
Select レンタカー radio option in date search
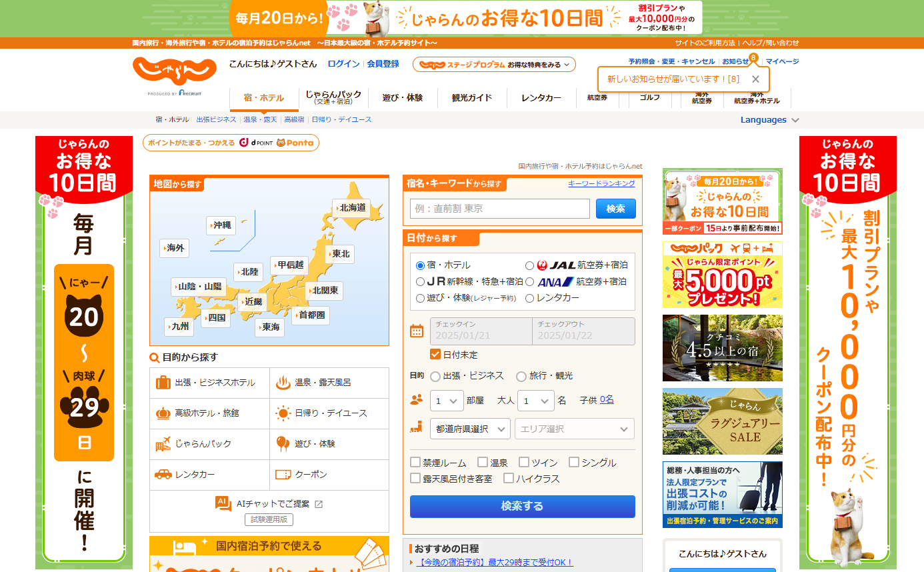pyautogui.click(x=530, y=298)
